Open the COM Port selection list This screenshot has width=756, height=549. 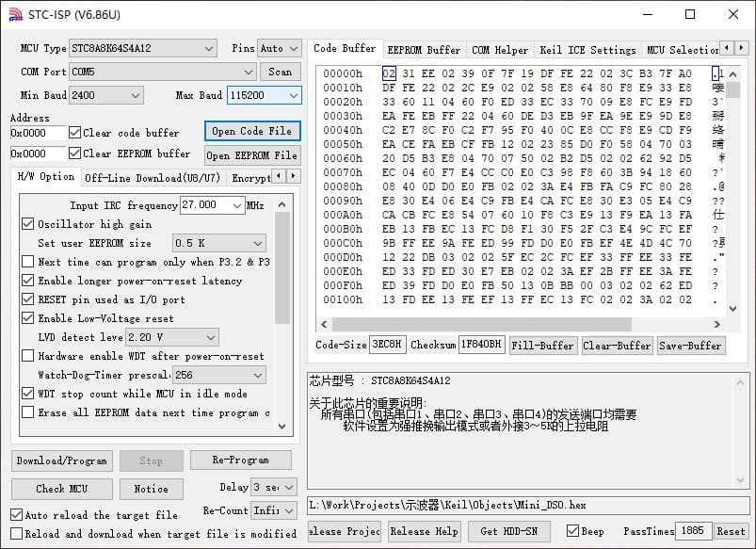click(249, 72)
